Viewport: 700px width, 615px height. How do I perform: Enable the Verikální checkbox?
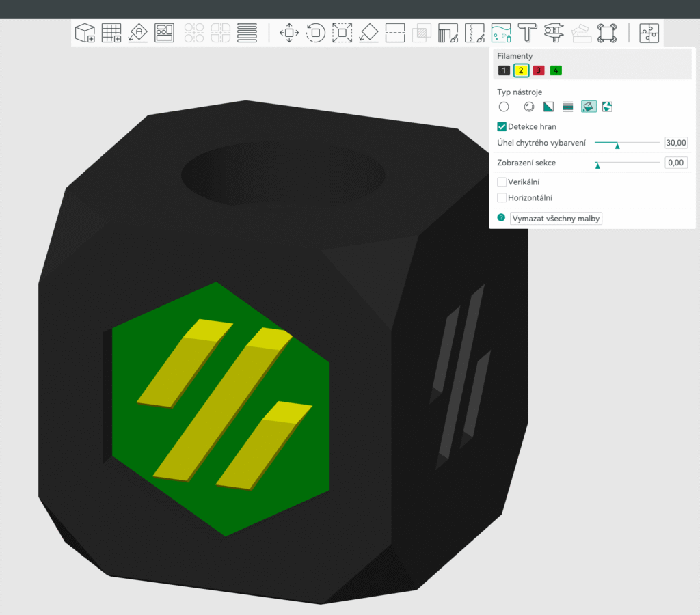click(502, 182)
